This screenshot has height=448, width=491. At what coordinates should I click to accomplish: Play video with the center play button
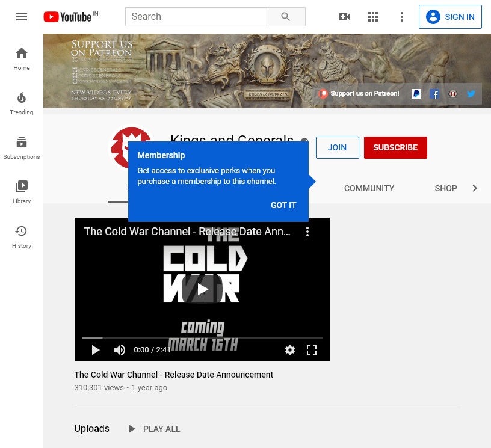[x=202, y=289]
